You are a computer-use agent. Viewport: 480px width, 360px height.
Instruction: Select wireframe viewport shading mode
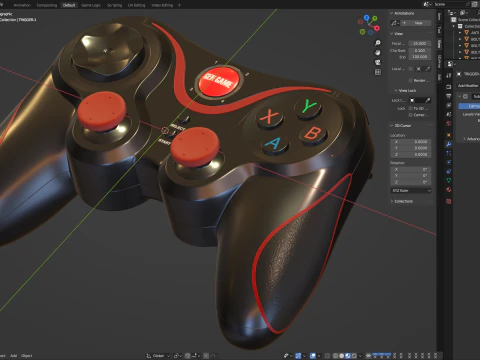[x=336, y=356]
